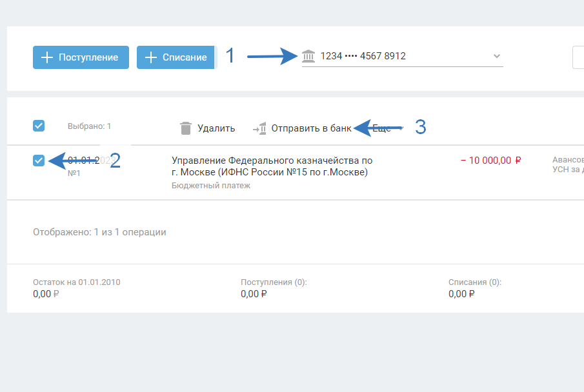This screenshot has height=392, width=584.
Task: Open the Ещё more-actions dropdown
Action: coord(383,128)
